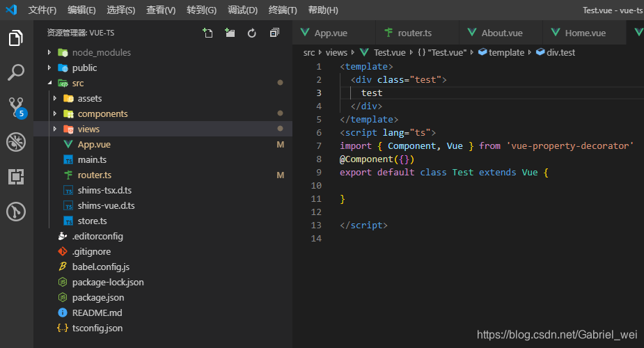Click the New Folder icon in explorer header

point(230,33)
